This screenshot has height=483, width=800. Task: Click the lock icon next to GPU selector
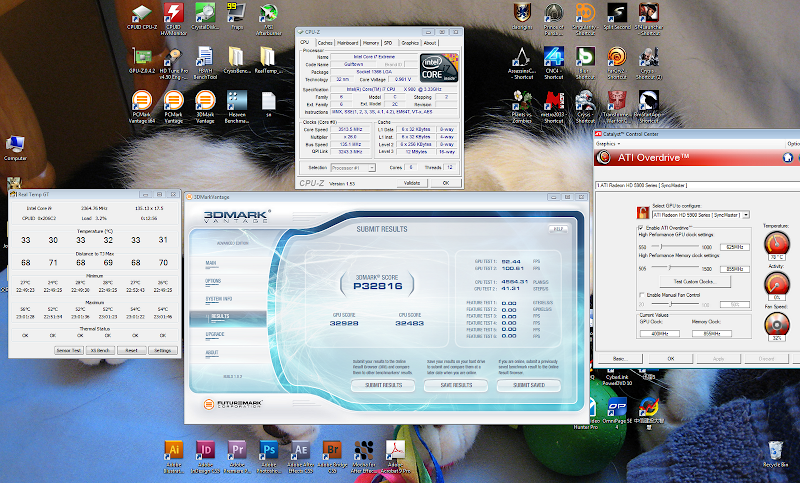tap(643, 212)
